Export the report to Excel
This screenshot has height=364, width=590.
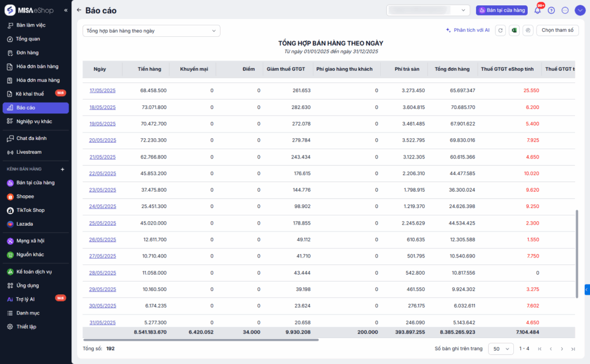coord(514,31)
